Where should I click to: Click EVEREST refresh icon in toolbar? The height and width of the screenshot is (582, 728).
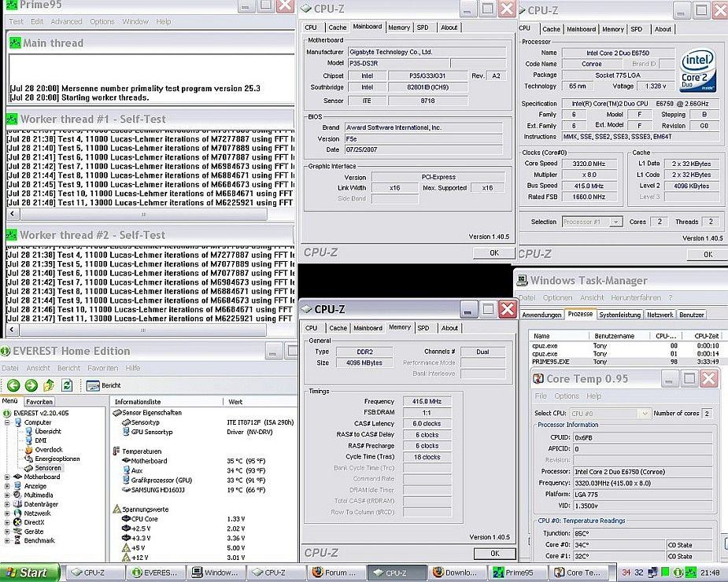[67, 385]
